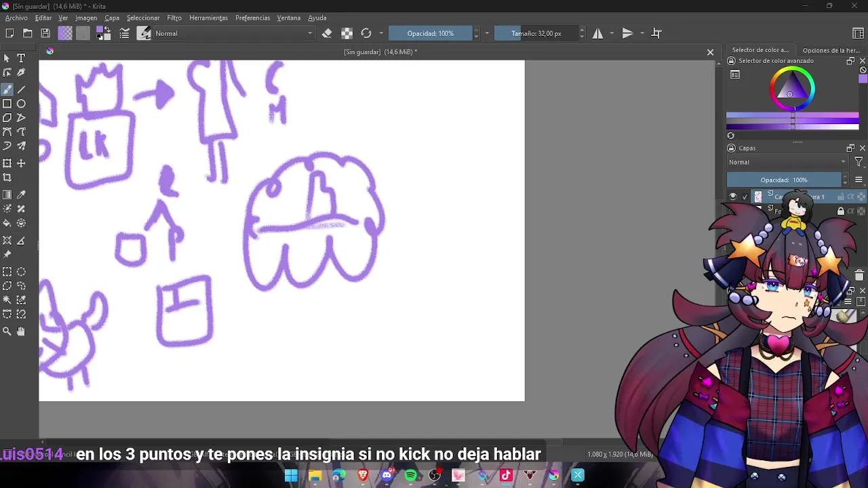Toggle lock on the Fondo background layer

(x=841, y=211)
